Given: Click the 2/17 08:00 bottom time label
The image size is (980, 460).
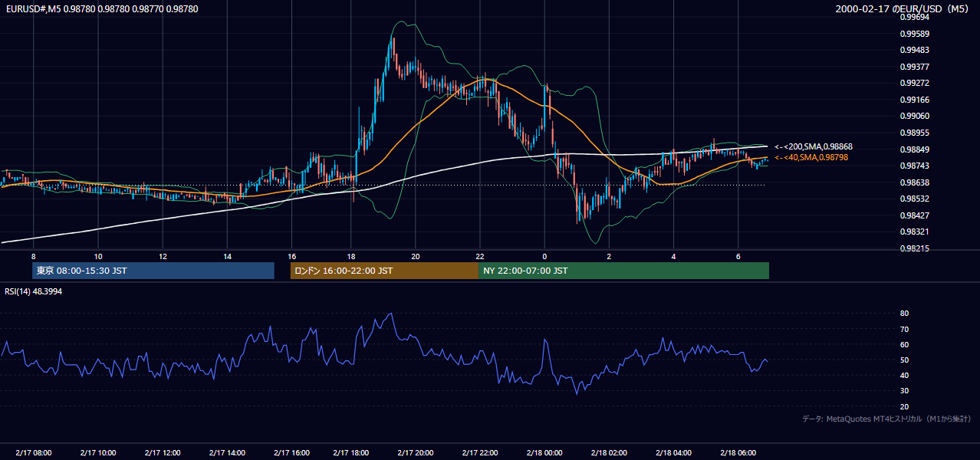Looking at the screenshot, I should (33, 453).
